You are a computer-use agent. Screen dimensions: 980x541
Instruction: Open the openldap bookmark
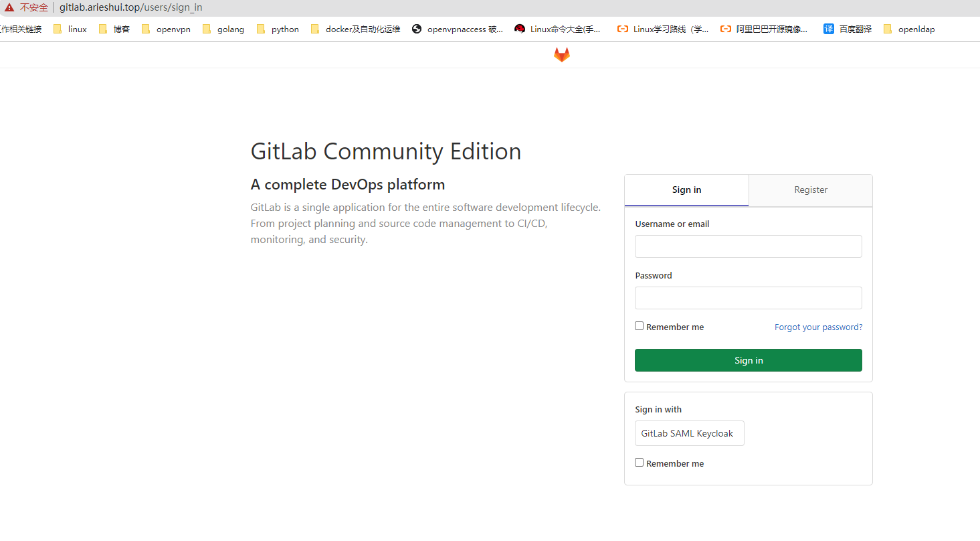coord(908,29)
